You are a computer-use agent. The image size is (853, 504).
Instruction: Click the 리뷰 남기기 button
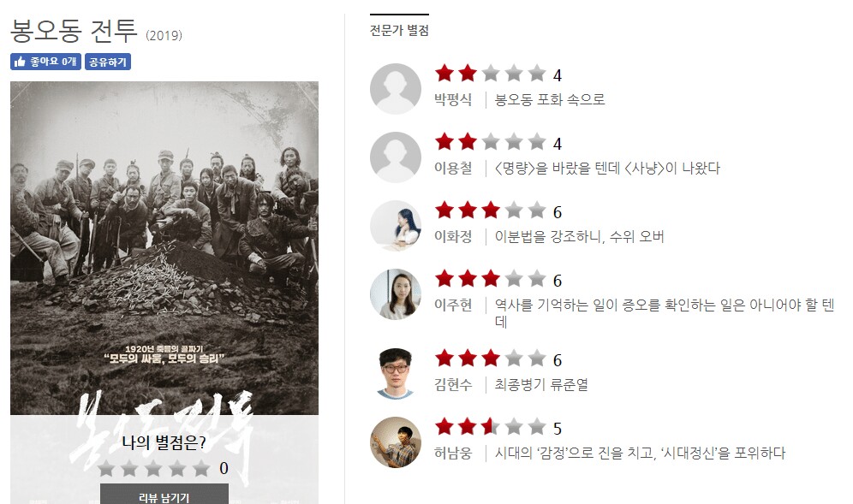click(x=164, y=495)
